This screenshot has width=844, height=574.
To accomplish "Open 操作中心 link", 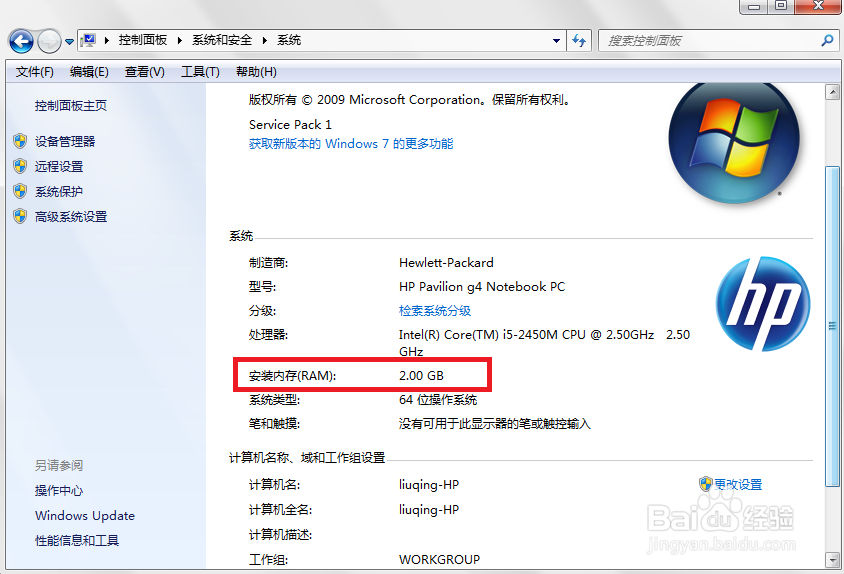I will coord(59,491).
